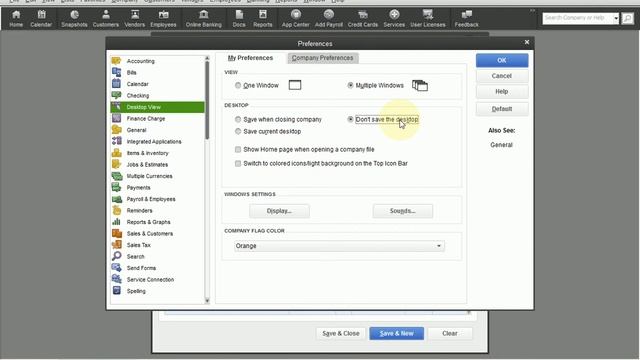Open the Sounds... windows settings
Screen dimensions: 640x360
[402, 211]
